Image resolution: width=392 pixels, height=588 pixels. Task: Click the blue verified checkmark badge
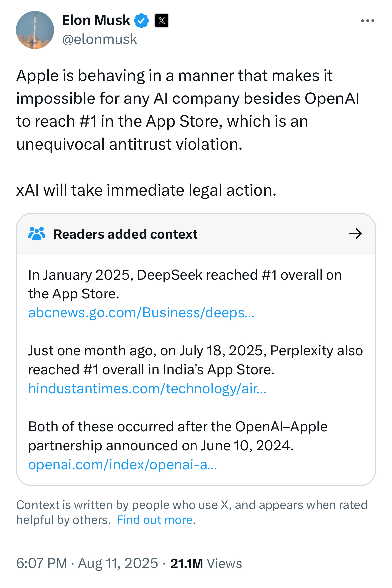point(141,21)
